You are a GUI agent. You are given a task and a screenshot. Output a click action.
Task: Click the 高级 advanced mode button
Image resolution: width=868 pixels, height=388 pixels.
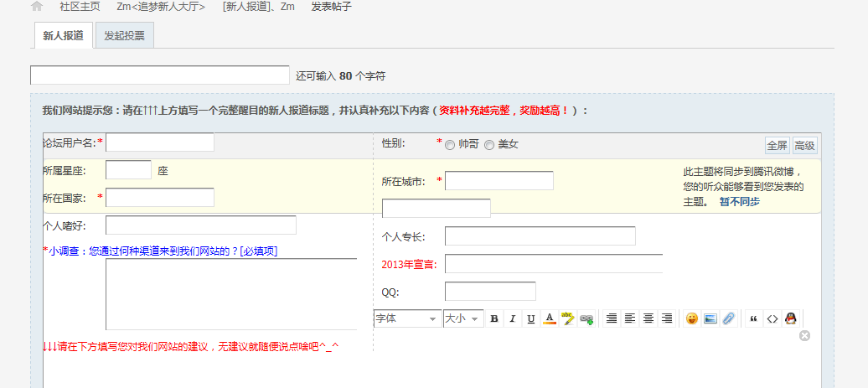click(805, 146)
